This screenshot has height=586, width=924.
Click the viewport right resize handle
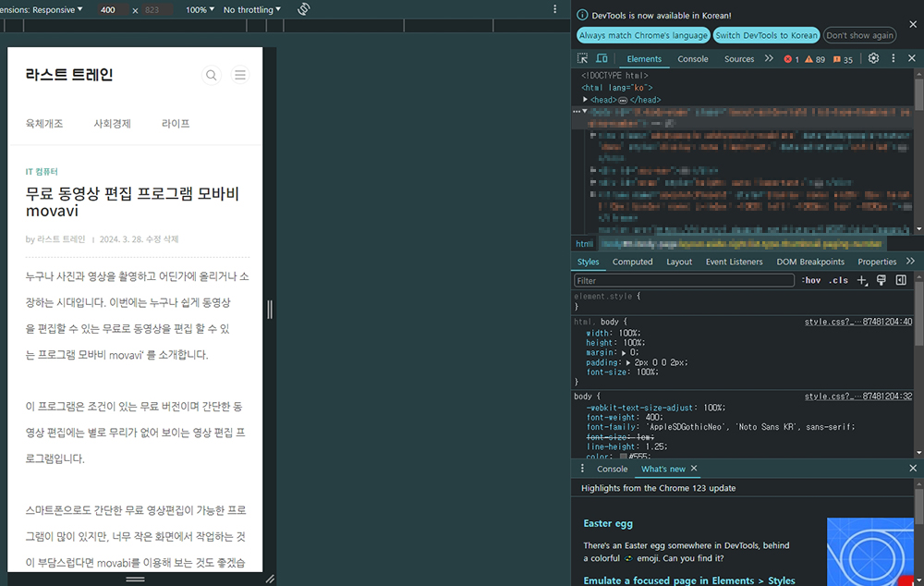point(269,310)
